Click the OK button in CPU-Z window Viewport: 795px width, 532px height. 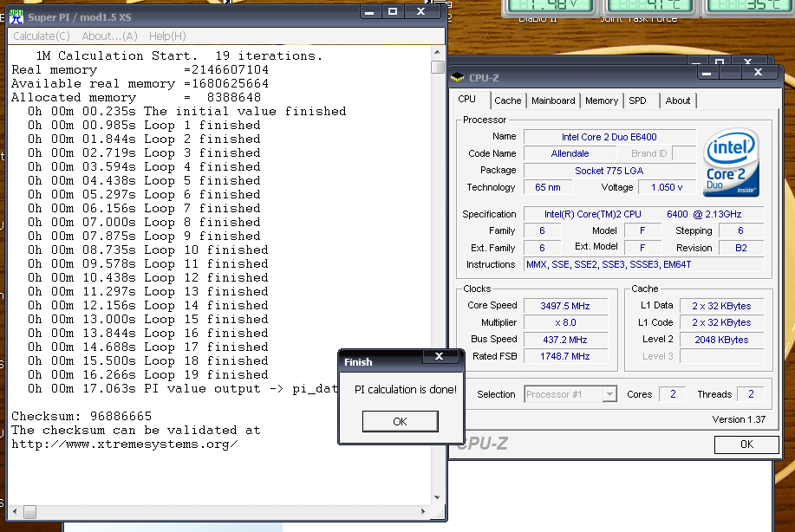point(746,444)
